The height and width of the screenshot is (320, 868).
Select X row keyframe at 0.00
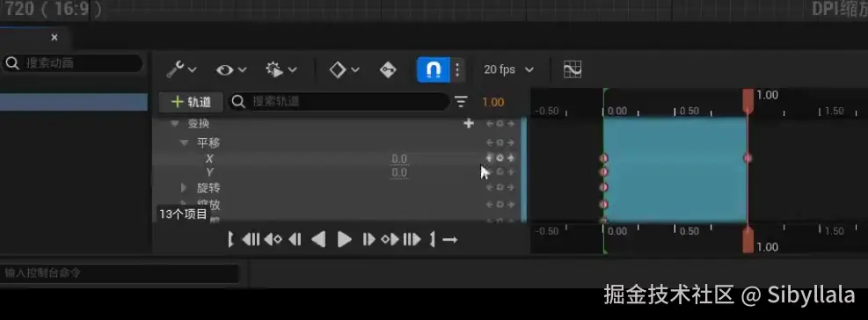pyautogui.click(x=603, y=157)
